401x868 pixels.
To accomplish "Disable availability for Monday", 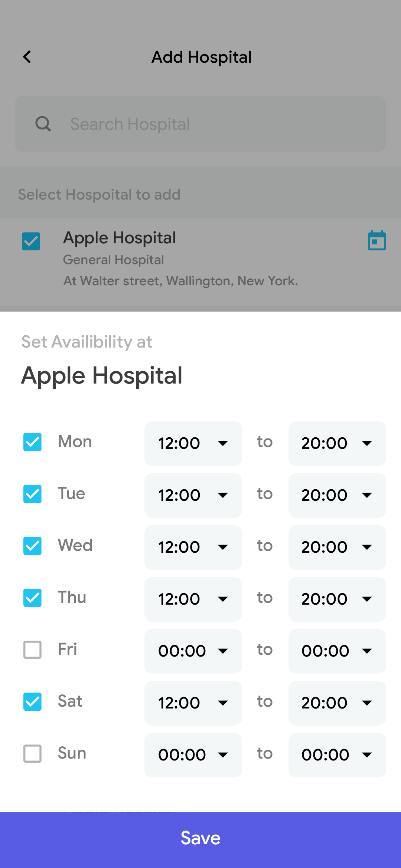I will tap(32, 442).
